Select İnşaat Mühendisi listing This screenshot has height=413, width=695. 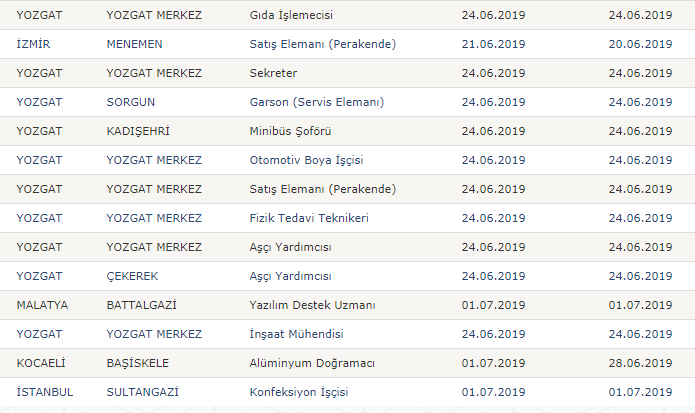coord(296,334)
